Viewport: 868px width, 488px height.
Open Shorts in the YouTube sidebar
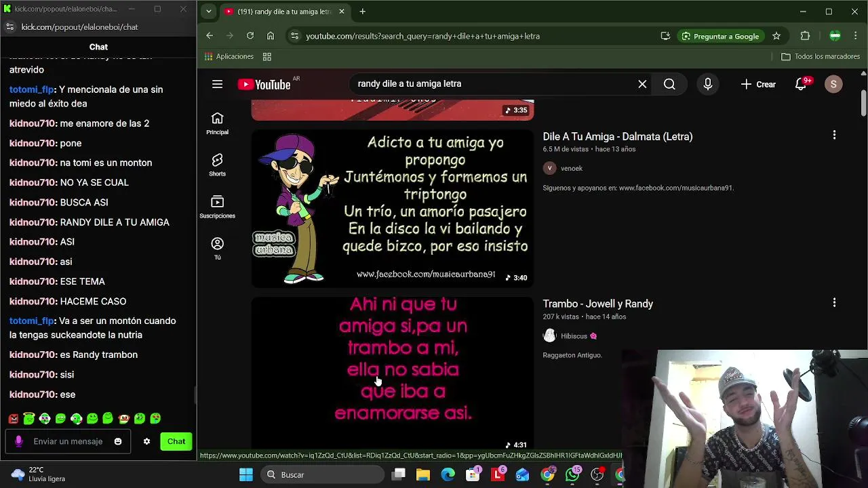pyautogui.click(x=217, y=165)
